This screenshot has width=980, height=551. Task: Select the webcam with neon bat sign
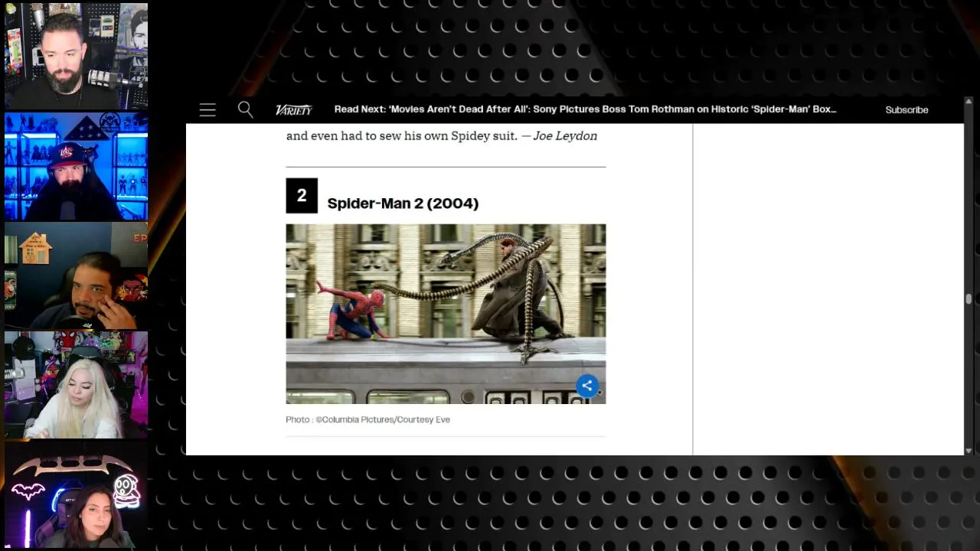pyautogui.click(x=76, y=495)
